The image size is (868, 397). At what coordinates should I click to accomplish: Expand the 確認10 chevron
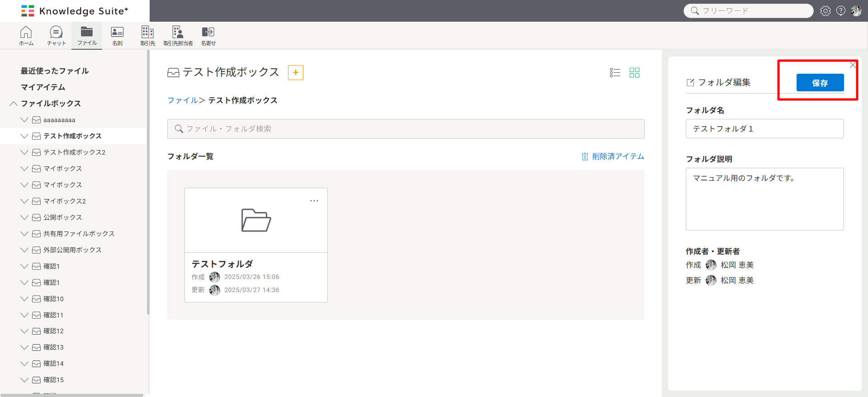click(24, 299)
